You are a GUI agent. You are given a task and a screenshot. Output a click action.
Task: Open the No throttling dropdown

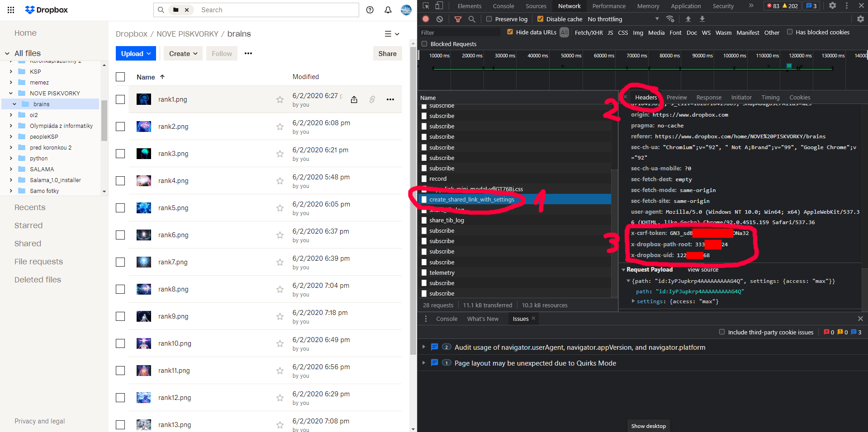[623, 19]
